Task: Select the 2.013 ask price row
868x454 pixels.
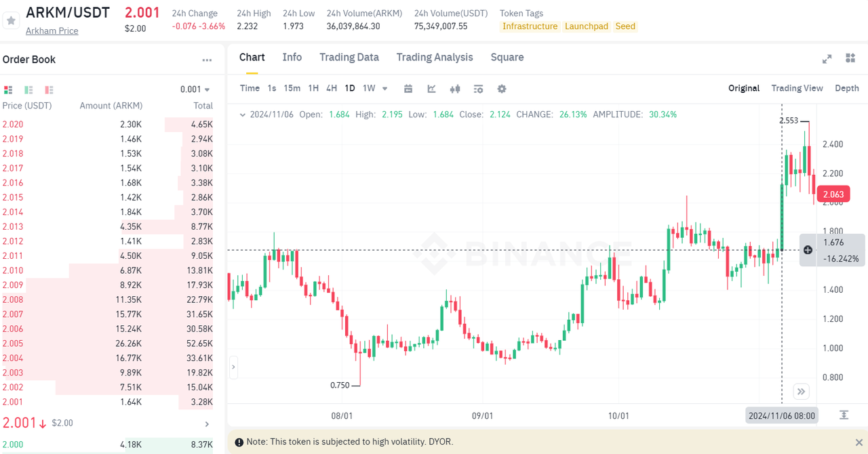Action: pos(108,226)
